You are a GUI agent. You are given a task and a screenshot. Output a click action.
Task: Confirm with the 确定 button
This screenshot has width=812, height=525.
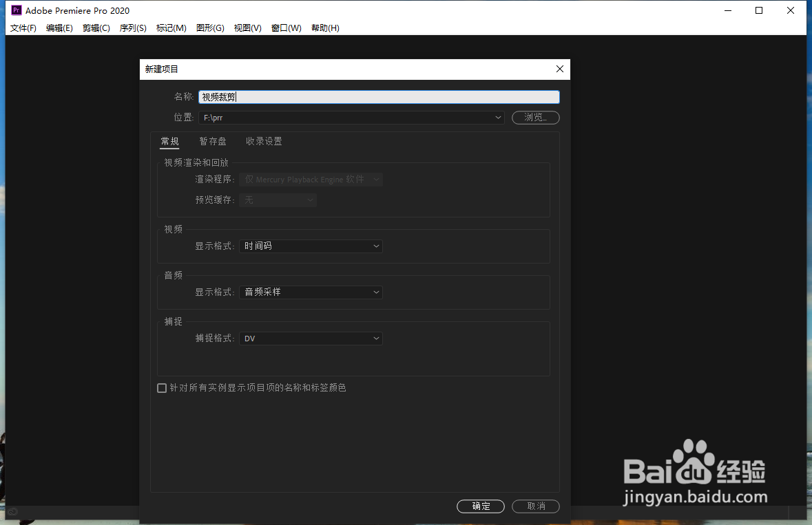(481, 506)
